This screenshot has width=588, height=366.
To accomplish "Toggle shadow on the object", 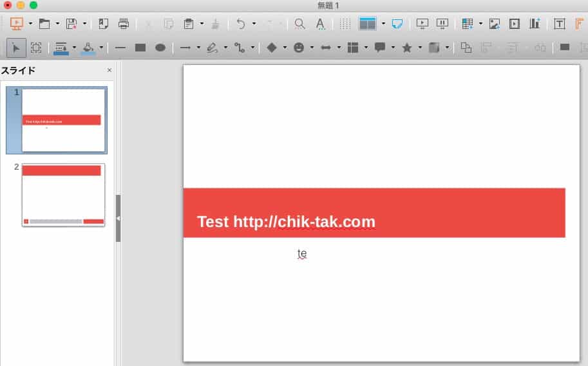I will coord(565,48).
